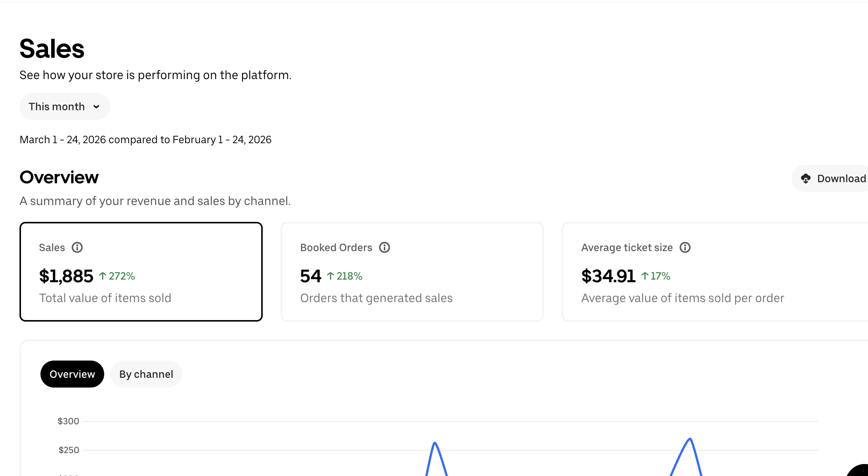Viewport: 868px width, 476px height.
Task: Click the $300 axis label
Action: tap(68, 421)
